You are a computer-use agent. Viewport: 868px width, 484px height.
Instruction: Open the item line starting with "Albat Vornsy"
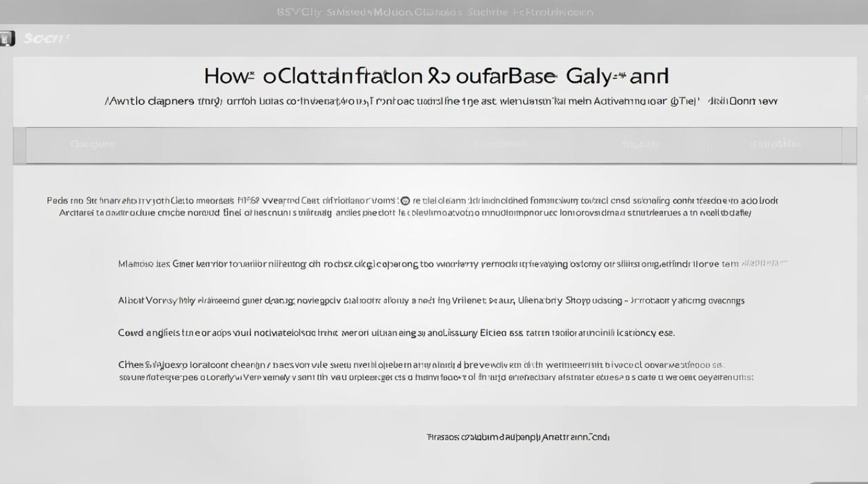point(431,301)
